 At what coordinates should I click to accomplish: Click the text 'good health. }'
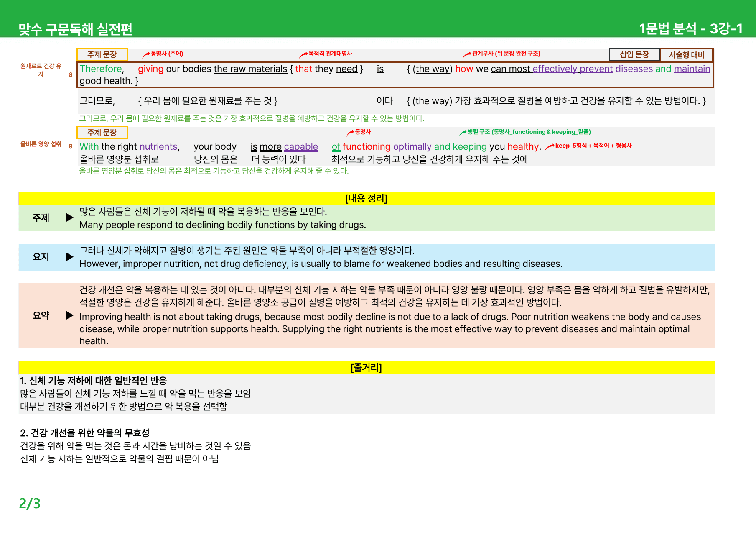109,81
